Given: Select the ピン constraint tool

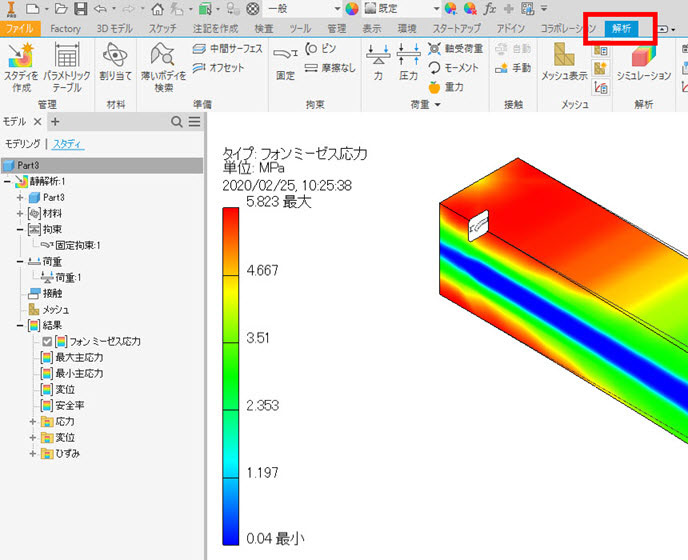Looking at the screenshot, I should coord(321,48).
